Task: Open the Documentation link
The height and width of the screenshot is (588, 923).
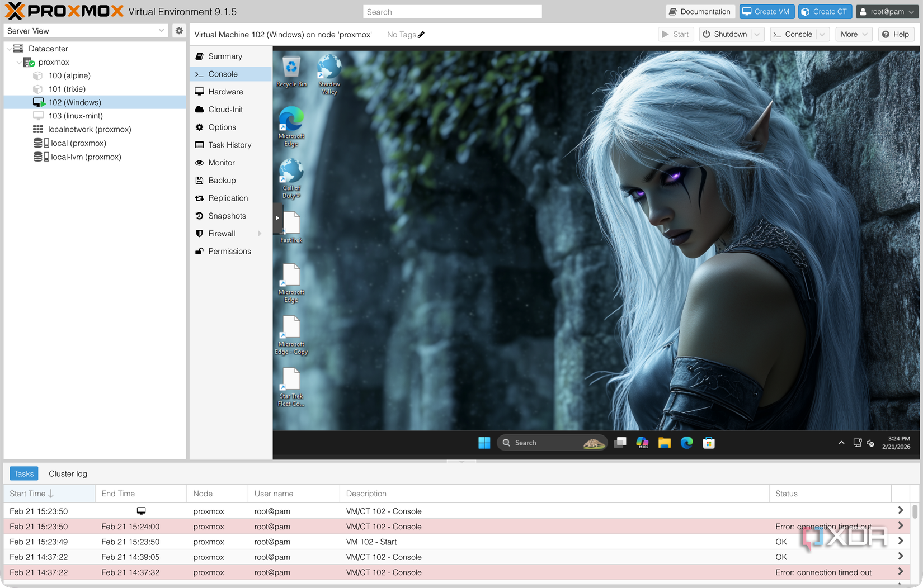Action: pos(700,12)
